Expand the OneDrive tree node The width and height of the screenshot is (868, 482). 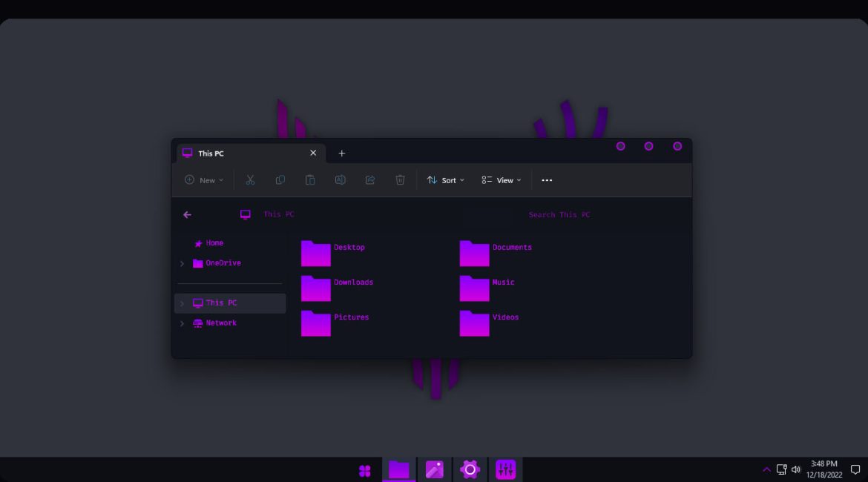(x=182, y=263)
